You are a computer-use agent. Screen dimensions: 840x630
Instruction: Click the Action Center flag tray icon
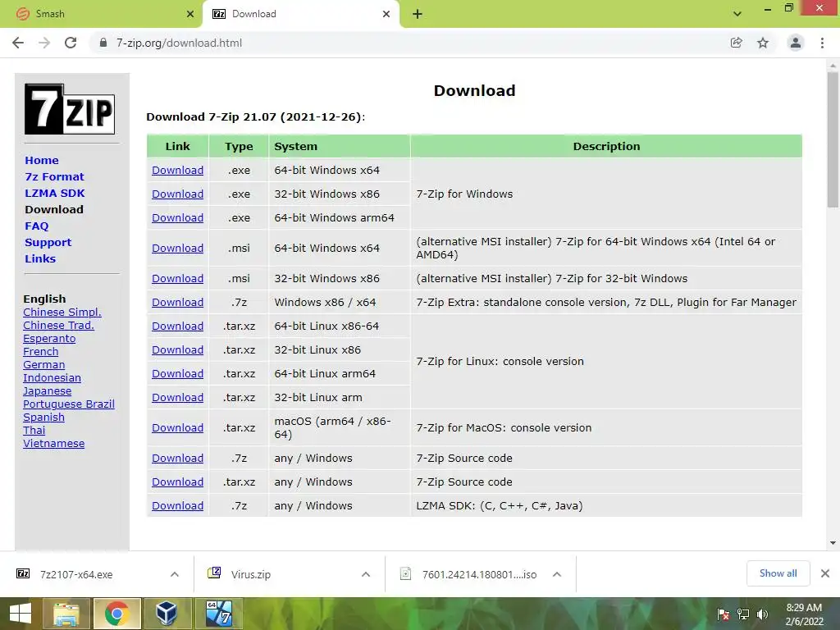(x=724, y=614)
